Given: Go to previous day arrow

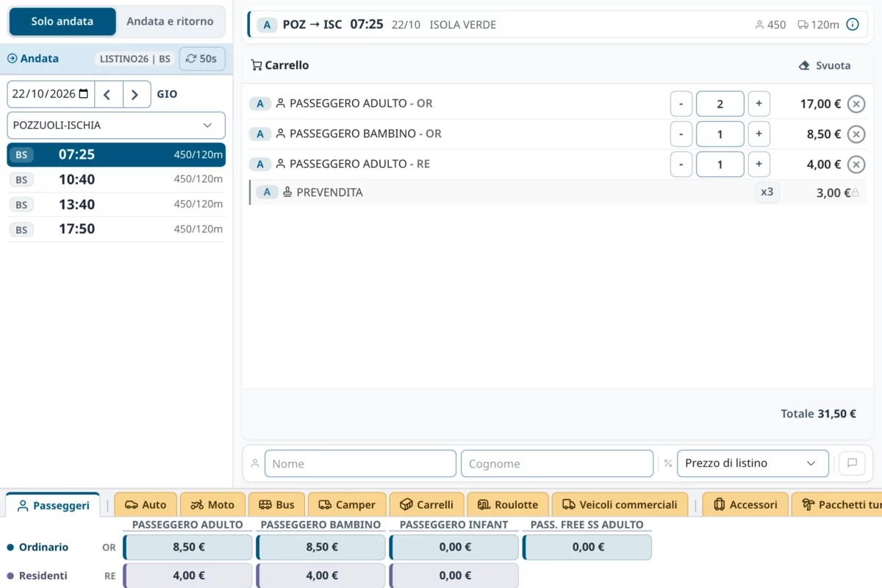Looking at the screenshot, I should coord(108,94).
